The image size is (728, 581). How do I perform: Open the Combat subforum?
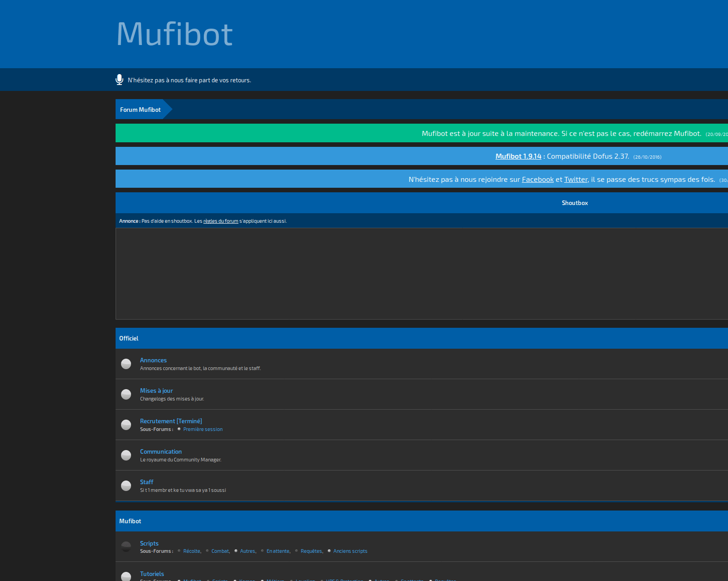220,551
